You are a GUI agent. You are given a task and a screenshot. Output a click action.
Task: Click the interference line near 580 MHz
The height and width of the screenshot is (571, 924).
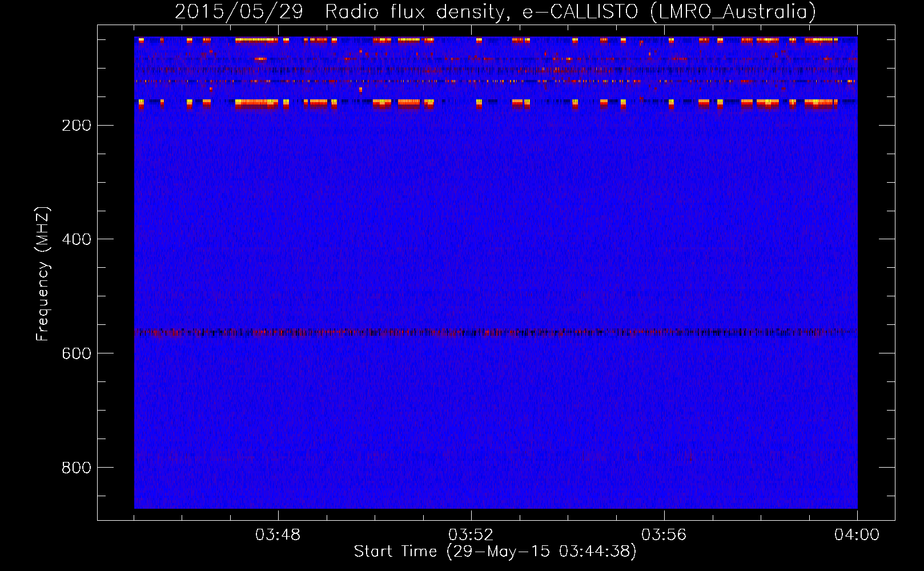[x=496, y=332]
